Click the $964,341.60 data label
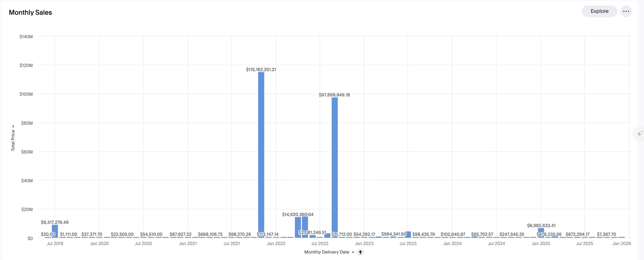The height and width of the screenshot is (260, 644). [x=394, y=234]
